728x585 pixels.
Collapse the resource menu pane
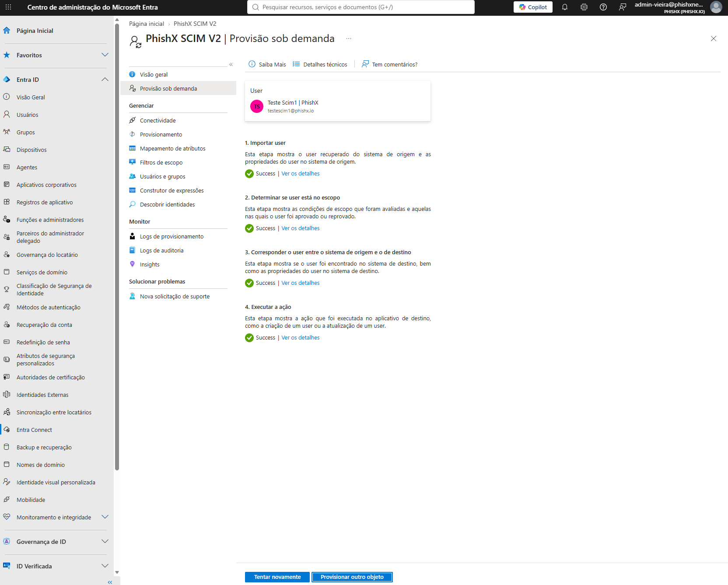click(231, 64)
